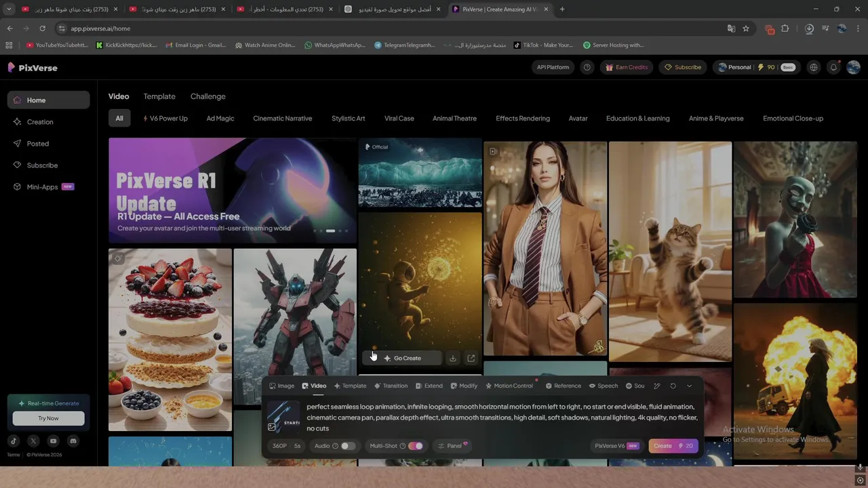
Task: Open the browser apps grid icon
Action: point(9,45)
